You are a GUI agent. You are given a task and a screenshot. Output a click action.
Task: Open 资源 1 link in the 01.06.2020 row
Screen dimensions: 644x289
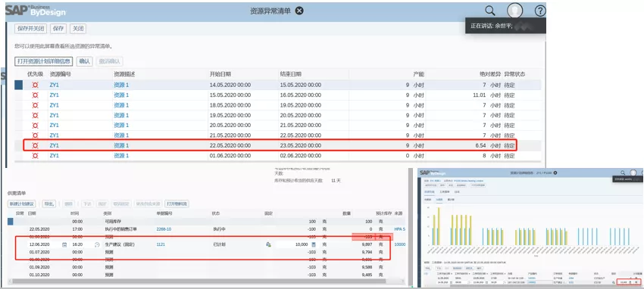click(x=121, y=156)
